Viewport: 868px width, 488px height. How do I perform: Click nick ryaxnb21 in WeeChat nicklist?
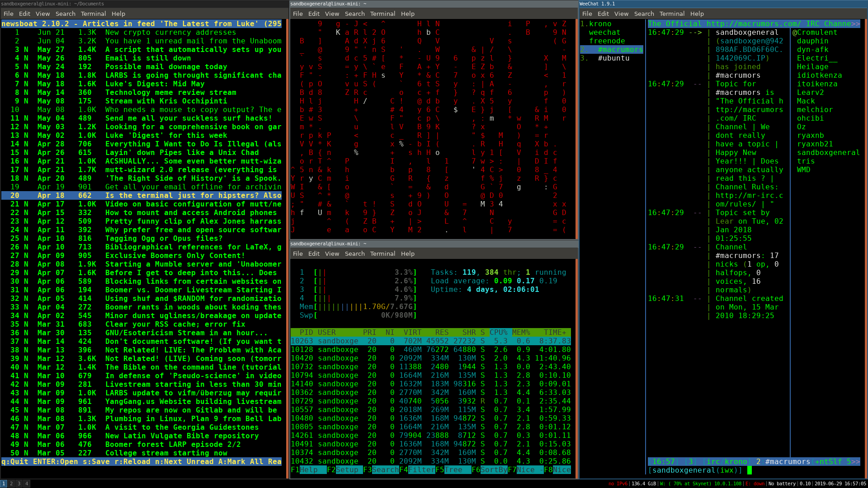815,144
